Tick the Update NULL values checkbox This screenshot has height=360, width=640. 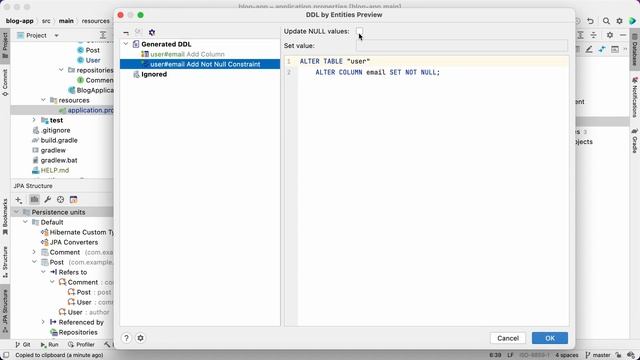pos(360,31)
